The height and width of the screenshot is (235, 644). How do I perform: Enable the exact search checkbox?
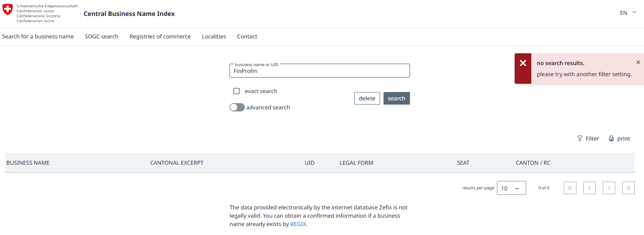coord(237,91)
